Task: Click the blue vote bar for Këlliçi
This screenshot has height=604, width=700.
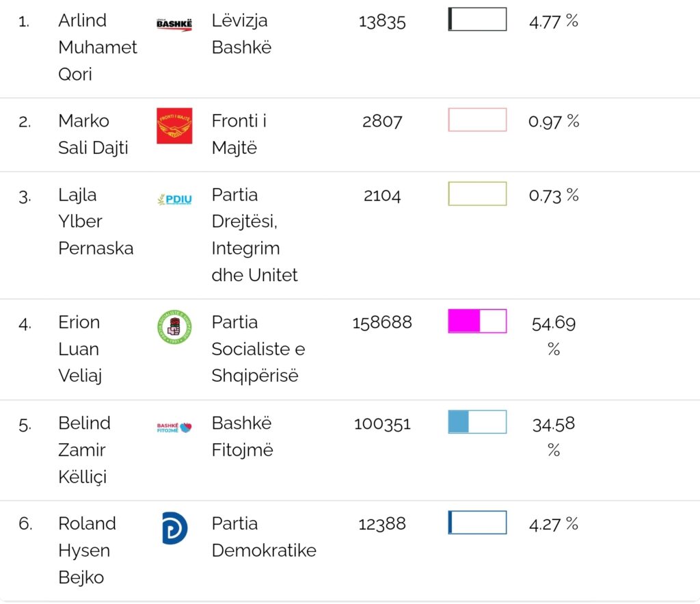Action: tap(477, 421)
